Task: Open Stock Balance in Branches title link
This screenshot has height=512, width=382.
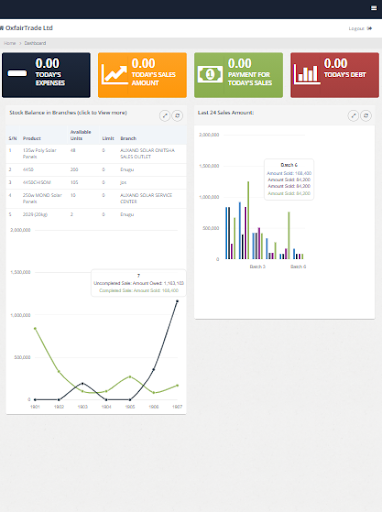Action: click(68, 113)
